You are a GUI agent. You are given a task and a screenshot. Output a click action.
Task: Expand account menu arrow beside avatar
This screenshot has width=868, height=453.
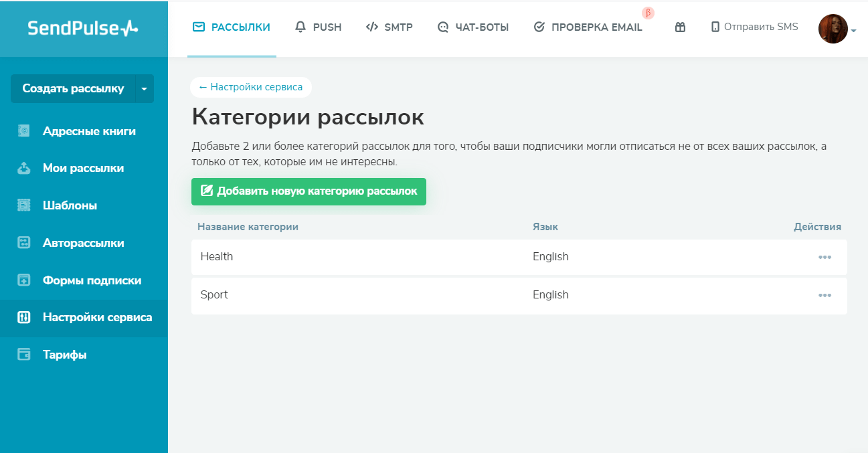(x=854, y=31)
